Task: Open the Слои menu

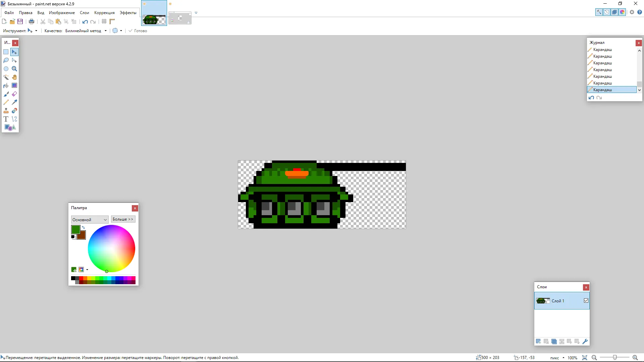Action: click(85, 13)
